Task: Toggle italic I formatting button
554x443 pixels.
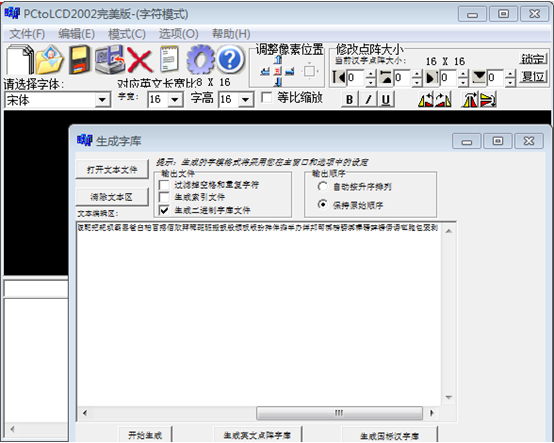Action: click(368, 99)
